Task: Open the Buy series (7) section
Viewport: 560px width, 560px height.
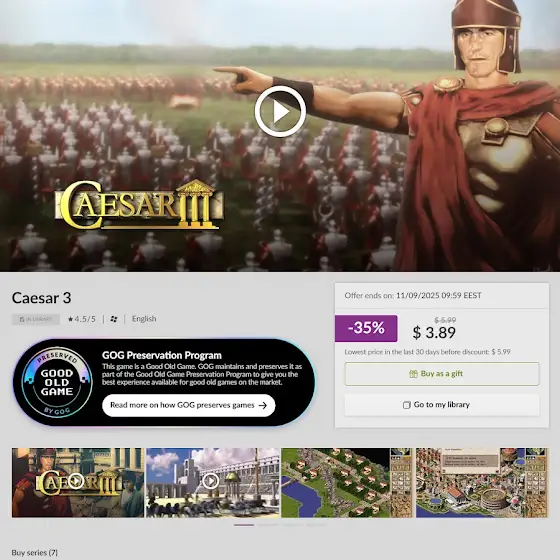Action: point(35,552)
